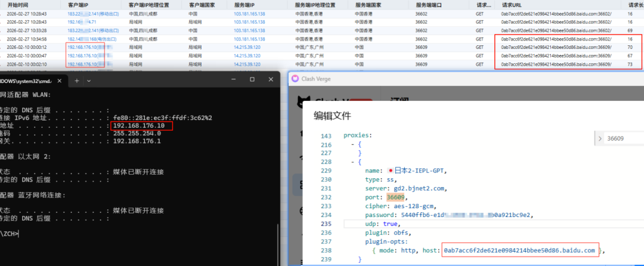Screen dimensions: 644x266
Task: Expand the replace row in find widget
Action: tap(600, 139)
